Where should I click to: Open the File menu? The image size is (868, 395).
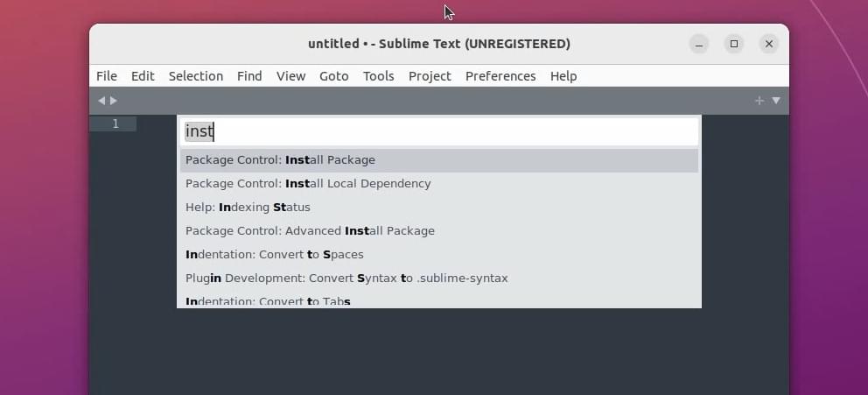coord(106,76)
